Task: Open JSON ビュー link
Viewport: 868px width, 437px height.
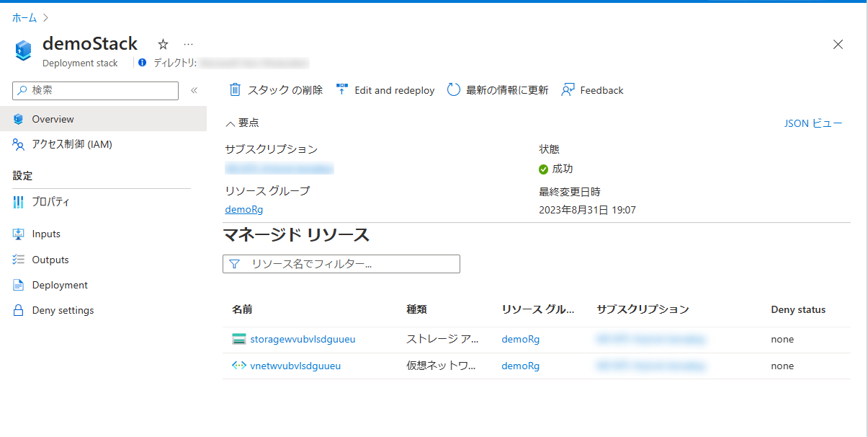Action: pyautogui.click(x=813, y=123)
